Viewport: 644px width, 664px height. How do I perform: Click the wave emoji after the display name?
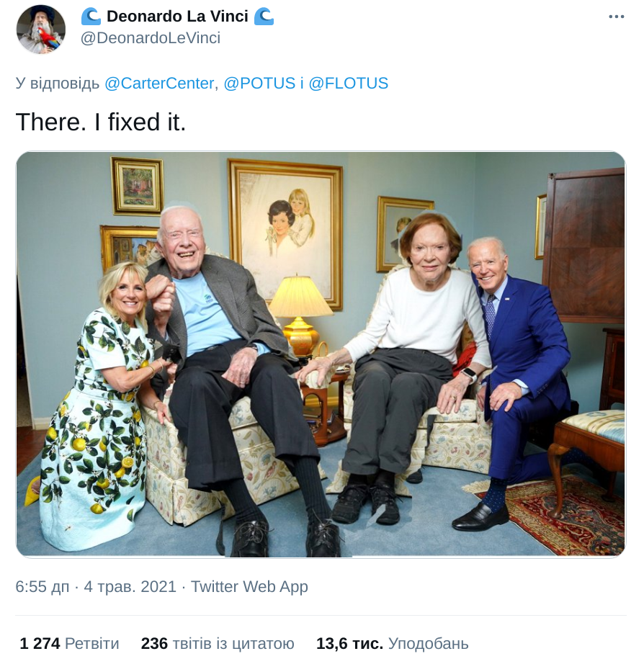[264, 17]
